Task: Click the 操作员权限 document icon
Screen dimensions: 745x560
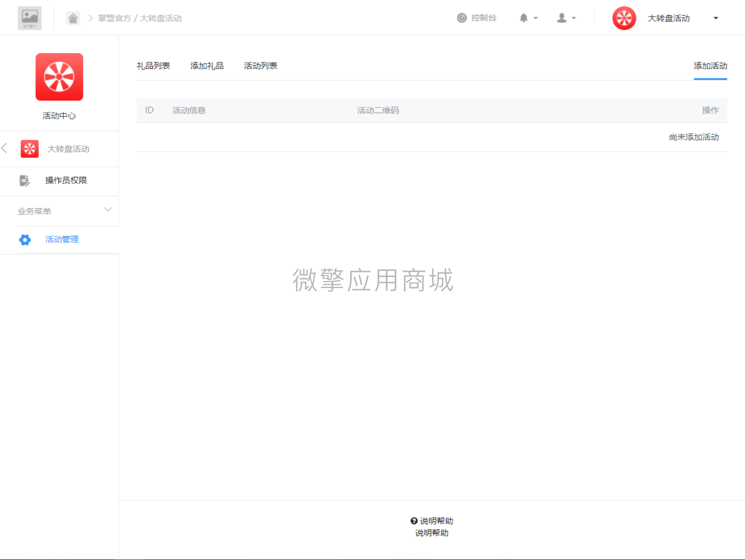Action: point(25,181)
